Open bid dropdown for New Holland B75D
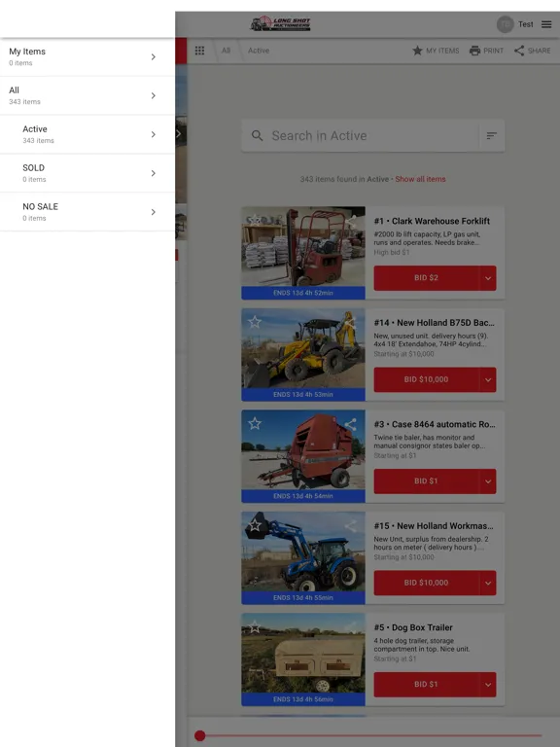 pos(488,379)
